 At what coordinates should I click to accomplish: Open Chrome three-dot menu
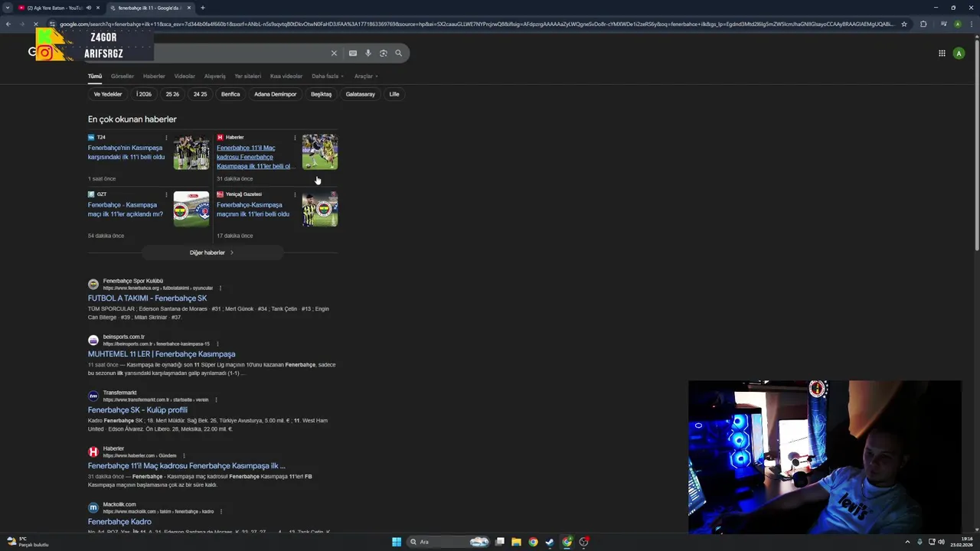[x=971, y=24]
